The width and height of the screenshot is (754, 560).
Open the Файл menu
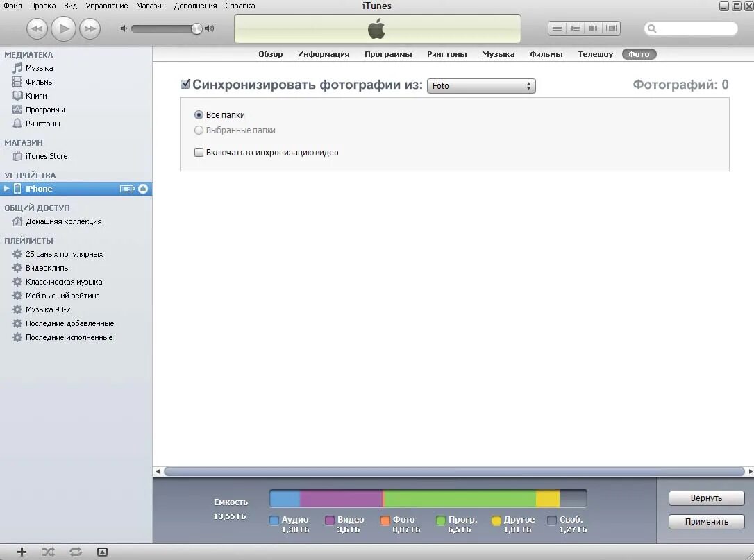(13, 6)
